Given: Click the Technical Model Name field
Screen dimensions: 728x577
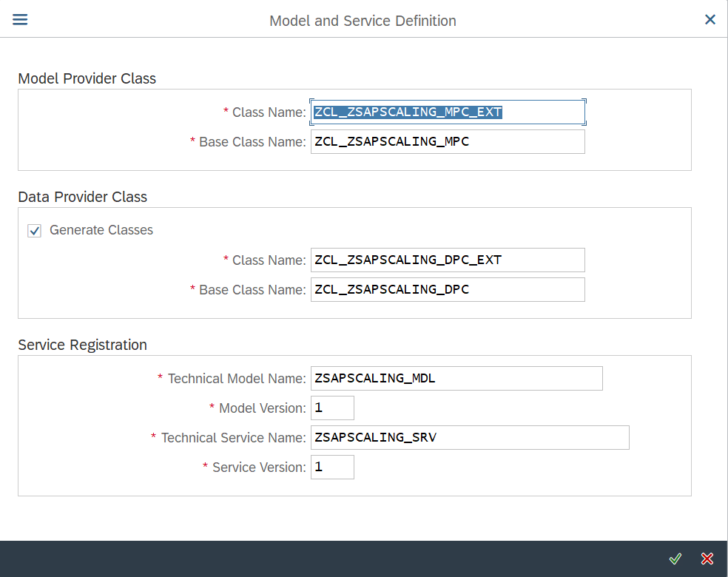Looking at the screenshot, I should pos(456,378).
